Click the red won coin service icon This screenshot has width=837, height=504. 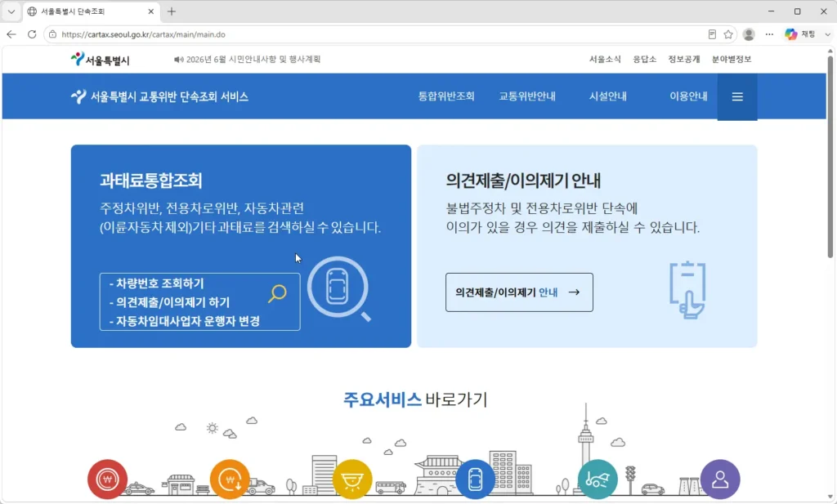click(107, 479)
